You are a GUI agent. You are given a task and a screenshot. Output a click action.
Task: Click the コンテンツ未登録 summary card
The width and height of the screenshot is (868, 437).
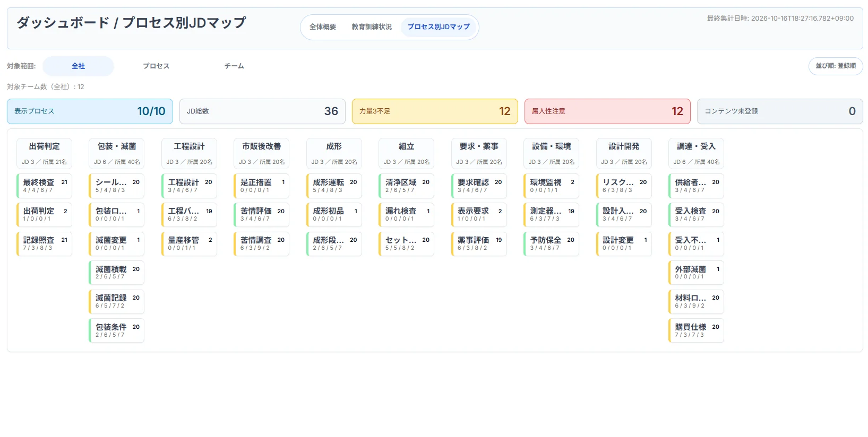click(x=780, y=111)
